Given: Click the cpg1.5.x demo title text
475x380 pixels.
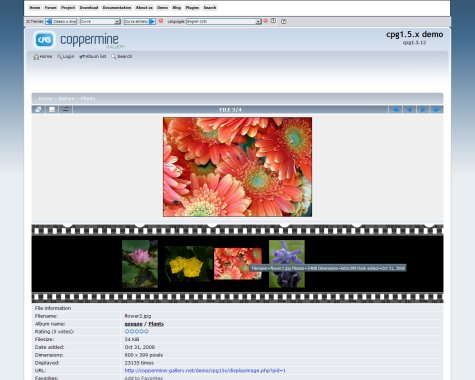Looking at the screenshot, I should 415,34.
